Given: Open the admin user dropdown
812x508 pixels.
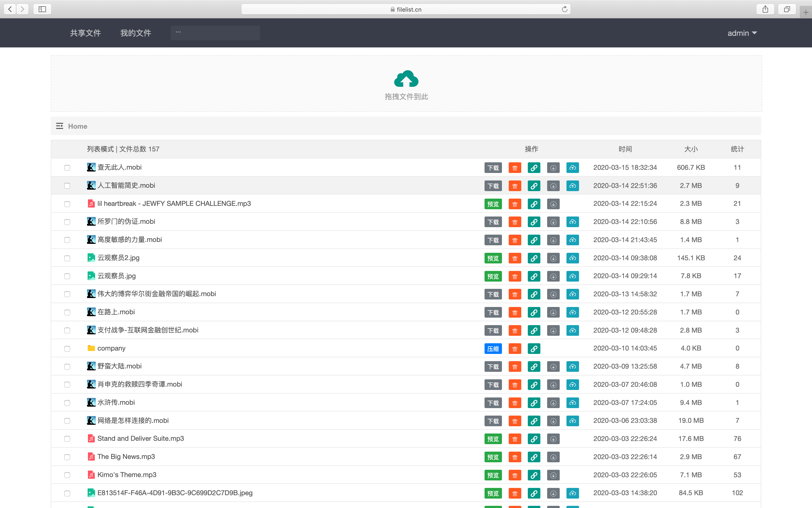Looking at the screenshot, I should click(742, 33).
